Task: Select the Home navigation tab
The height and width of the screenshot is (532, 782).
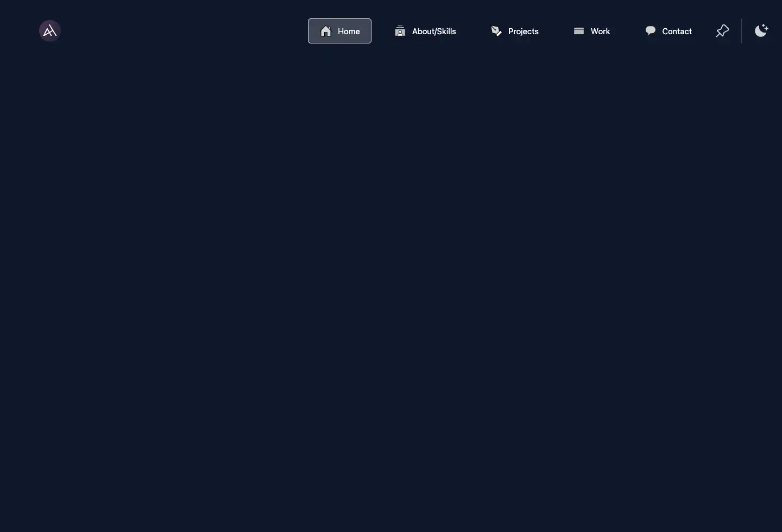Action: (339, 31)
